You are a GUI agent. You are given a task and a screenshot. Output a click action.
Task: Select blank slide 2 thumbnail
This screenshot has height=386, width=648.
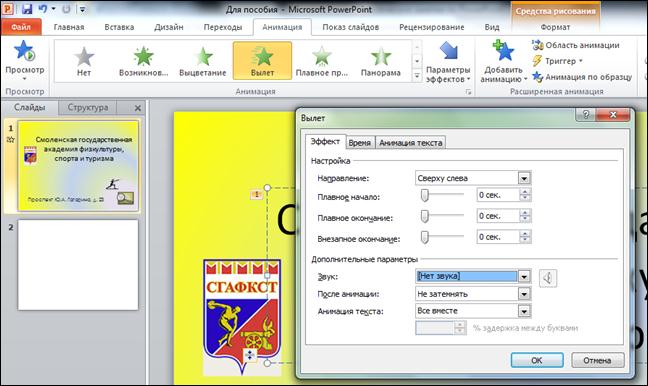[x=78, y=265]
